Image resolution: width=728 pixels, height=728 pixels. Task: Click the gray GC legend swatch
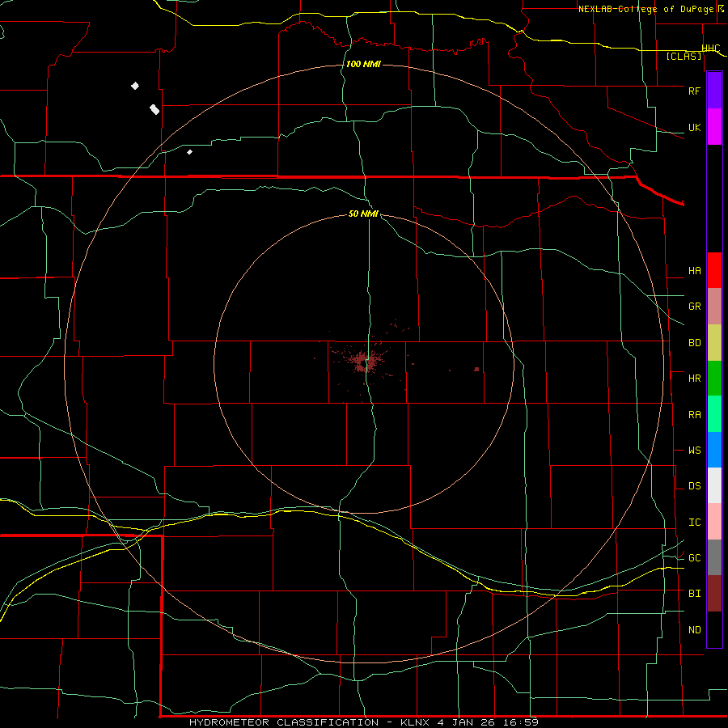click(714, 557)
